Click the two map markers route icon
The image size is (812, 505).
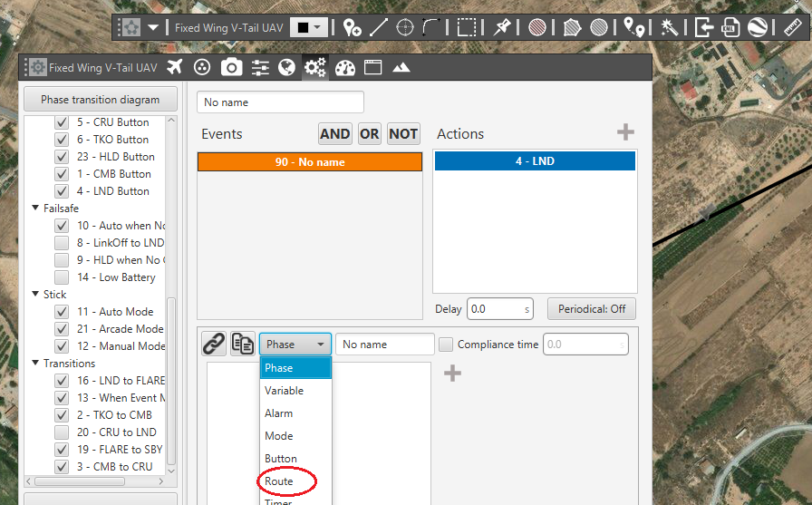point(633,27)
